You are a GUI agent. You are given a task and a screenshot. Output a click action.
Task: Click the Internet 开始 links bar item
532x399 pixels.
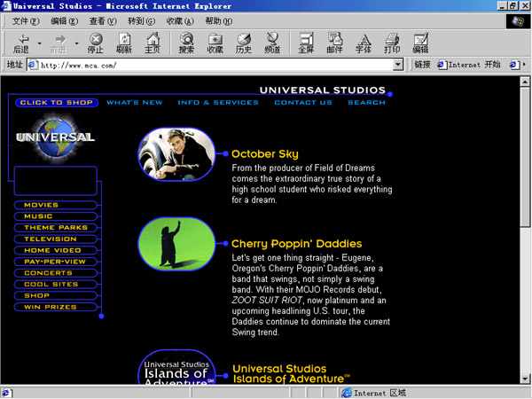pos(469,65)
